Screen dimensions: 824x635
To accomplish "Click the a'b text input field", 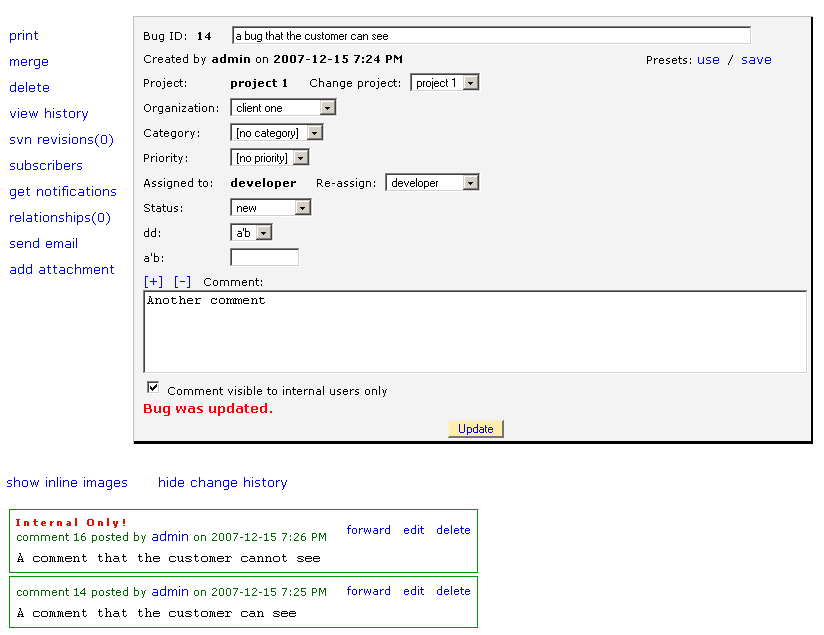I will coord(264,258).
